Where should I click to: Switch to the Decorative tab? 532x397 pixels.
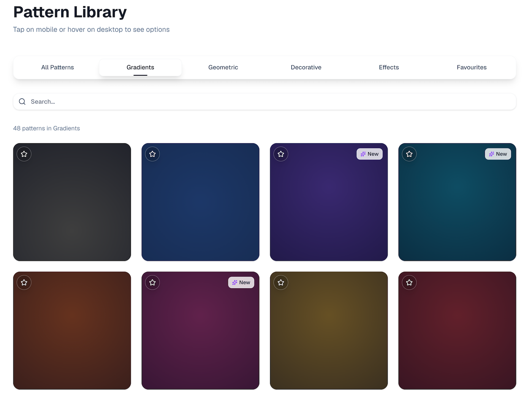coord(306,67)
